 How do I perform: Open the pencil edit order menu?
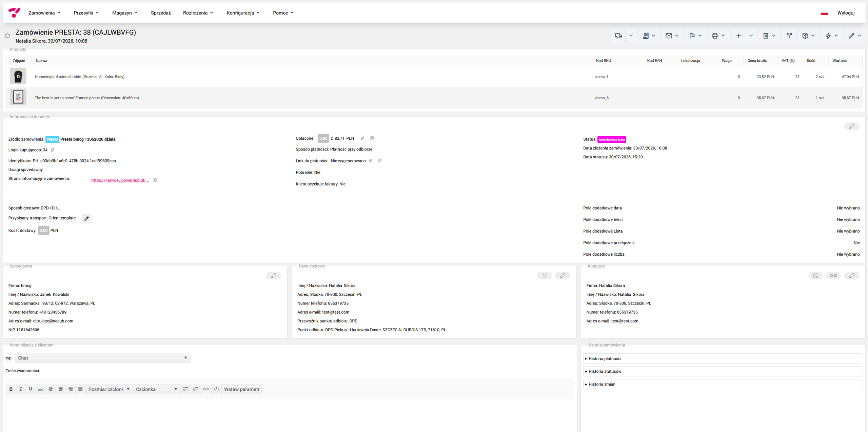tap(854, 36)
